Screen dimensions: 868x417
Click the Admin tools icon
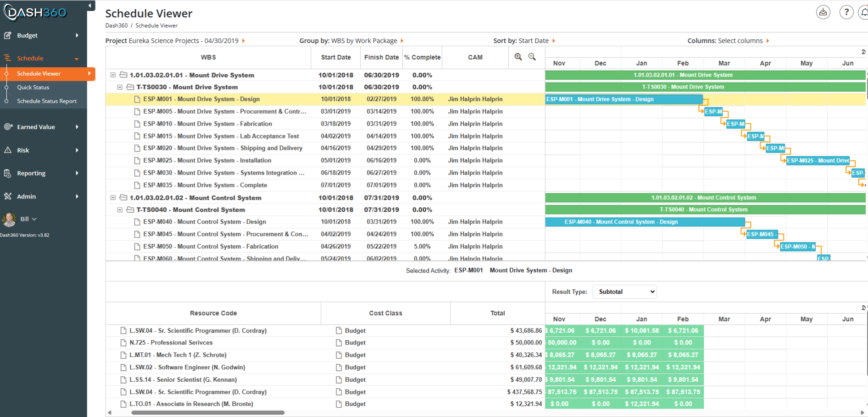(8, 196)
